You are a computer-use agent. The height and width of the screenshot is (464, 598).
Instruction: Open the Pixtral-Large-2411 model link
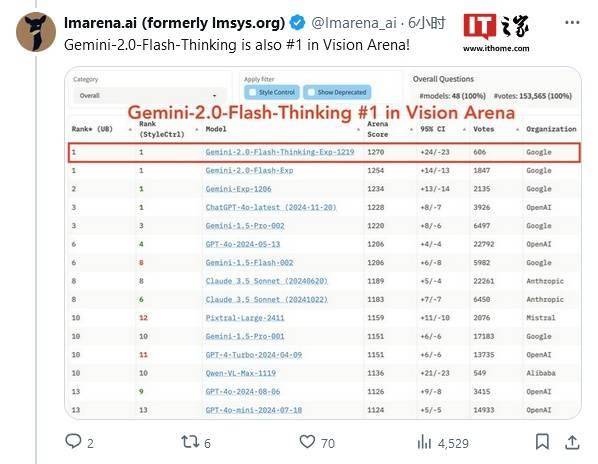245,318
